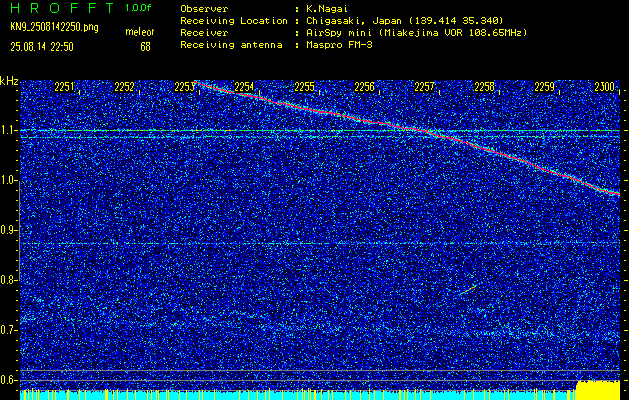Click the 0.7 kHz axis label
Screen dimensions: 629x400
click(7, 330)
